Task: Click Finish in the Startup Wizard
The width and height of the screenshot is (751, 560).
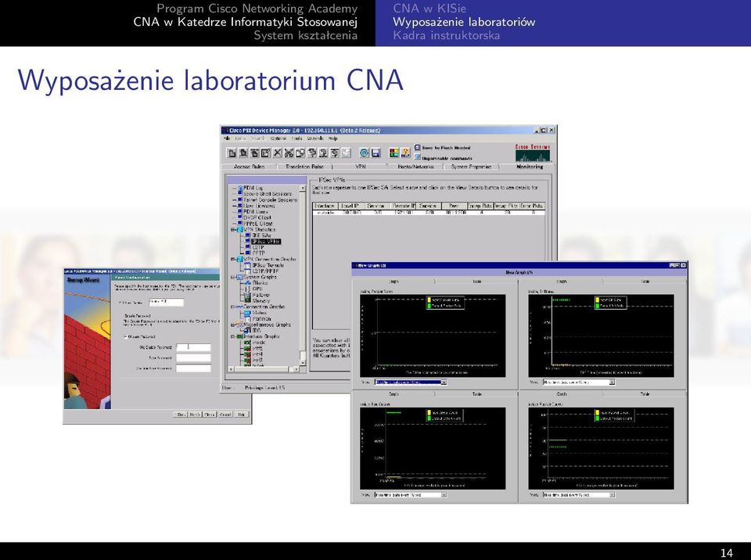Action: point(210,415)
